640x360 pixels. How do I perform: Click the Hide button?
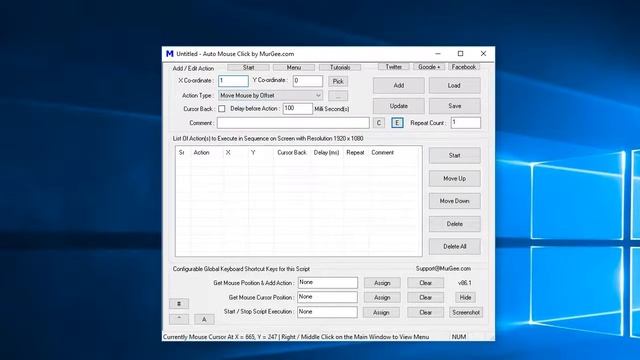coord(465,298)
